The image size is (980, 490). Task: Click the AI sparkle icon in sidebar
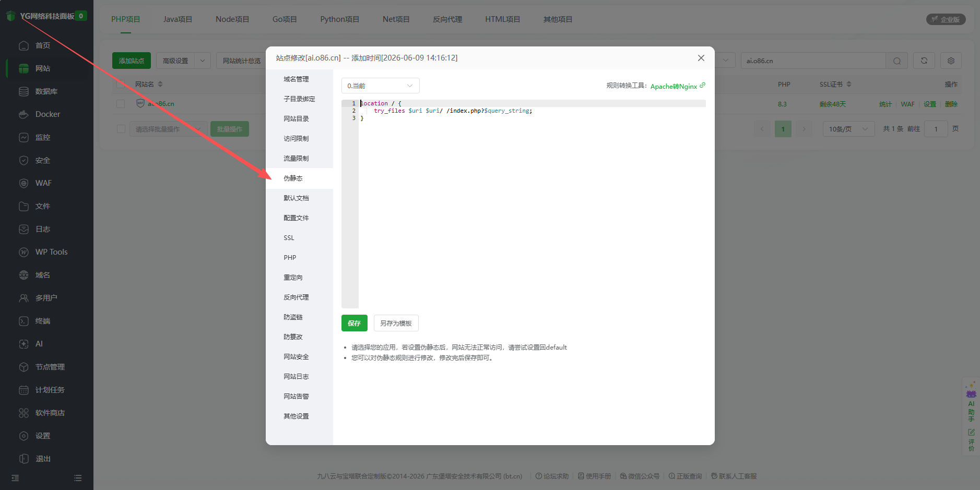pos(23,344)
